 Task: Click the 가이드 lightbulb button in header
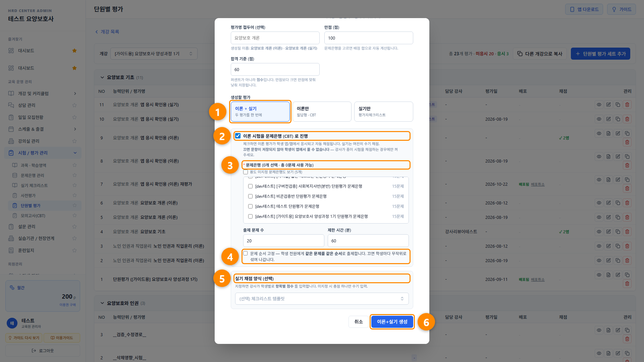(621, 9)
